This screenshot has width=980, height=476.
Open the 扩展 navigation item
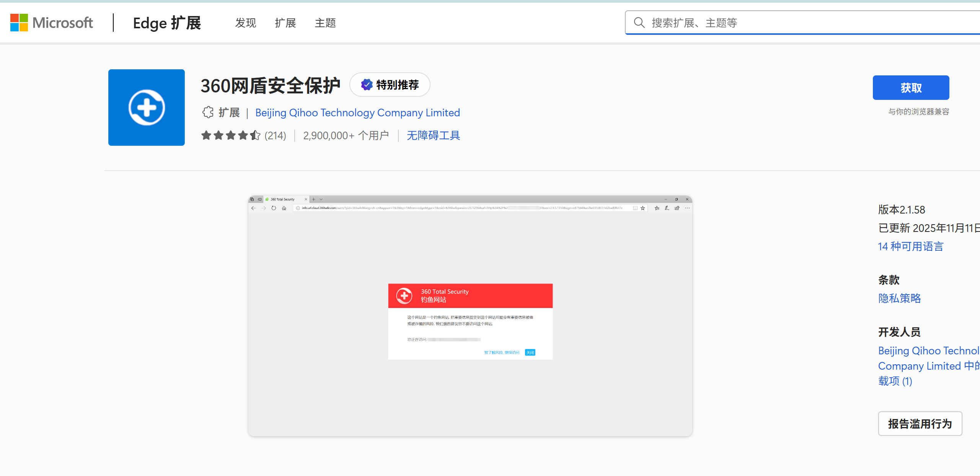(285, 23)
